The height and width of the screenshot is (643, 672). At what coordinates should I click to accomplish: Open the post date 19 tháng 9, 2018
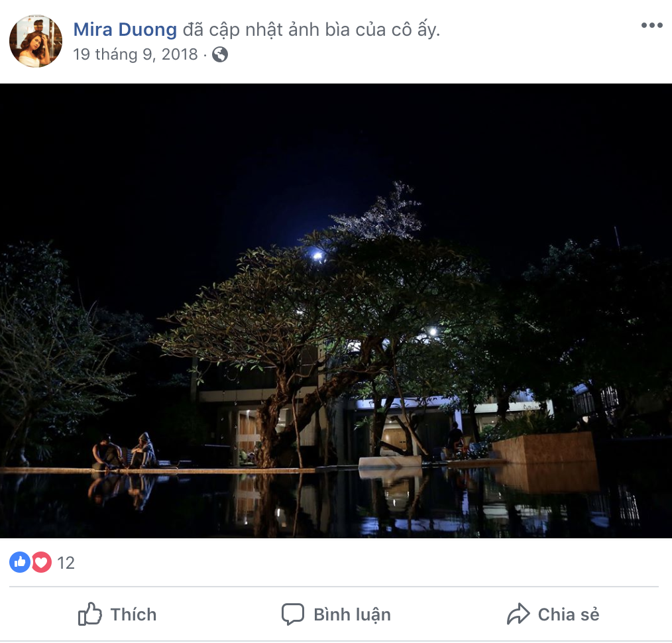click(135, 54)
